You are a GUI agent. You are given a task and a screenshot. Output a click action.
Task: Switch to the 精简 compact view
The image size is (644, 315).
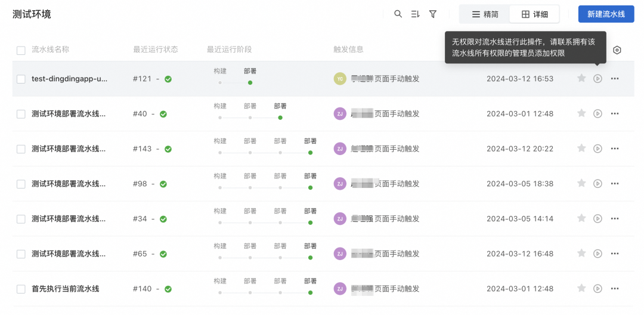point(485,14)
